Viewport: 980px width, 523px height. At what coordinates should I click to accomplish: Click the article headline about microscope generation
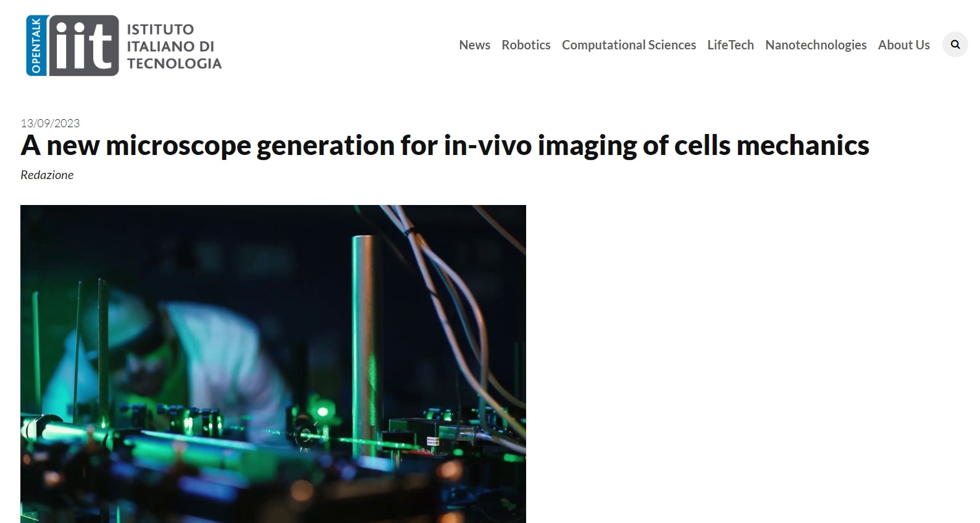pyautogui.click(x=445, y=146)
